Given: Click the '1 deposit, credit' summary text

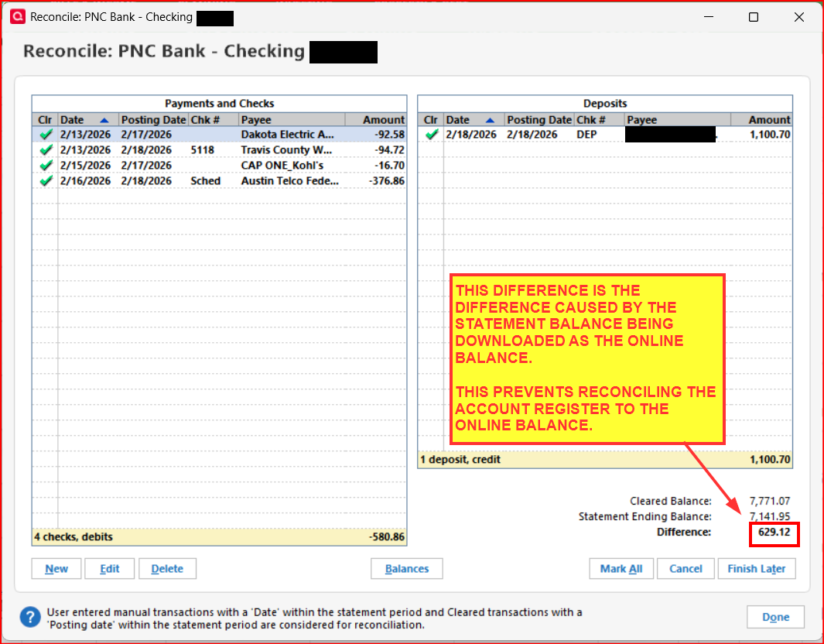Looking at the screenshot, I should tap(460, 460).
